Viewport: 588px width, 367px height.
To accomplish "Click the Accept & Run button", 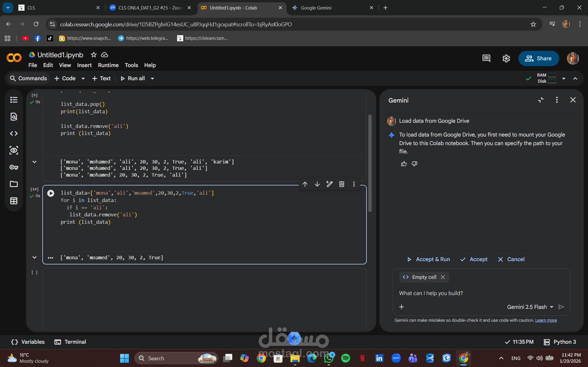I will coord(428,259).
